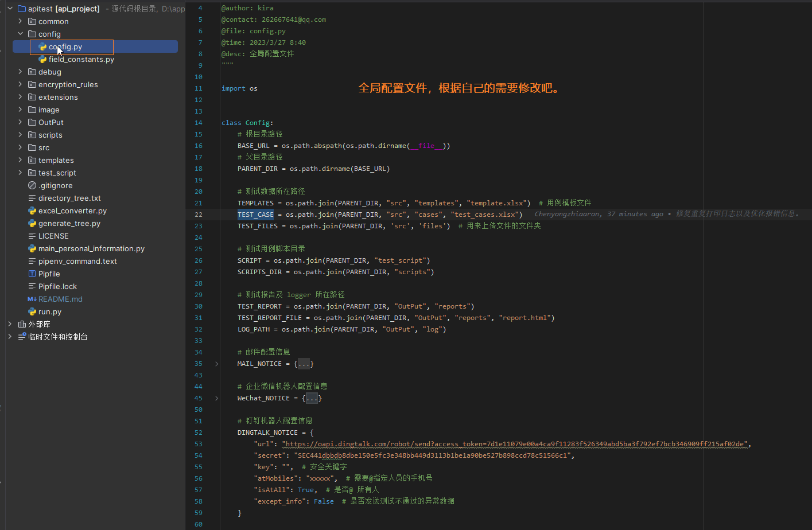Click the directory_tree.txt text file icon
This screenshot has height=530, width=812.
click(x=32, y=198)
